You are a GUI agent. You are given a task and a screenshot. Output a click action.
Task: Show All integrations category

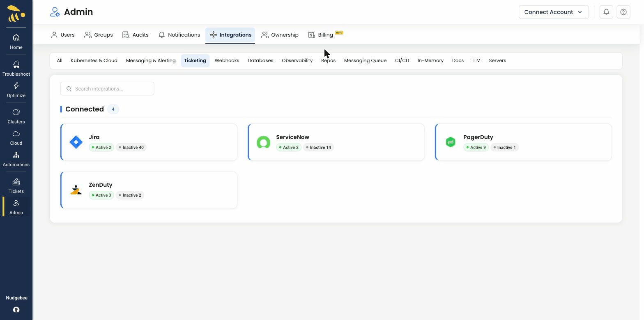pyautogui.click(x=60, y=60)
